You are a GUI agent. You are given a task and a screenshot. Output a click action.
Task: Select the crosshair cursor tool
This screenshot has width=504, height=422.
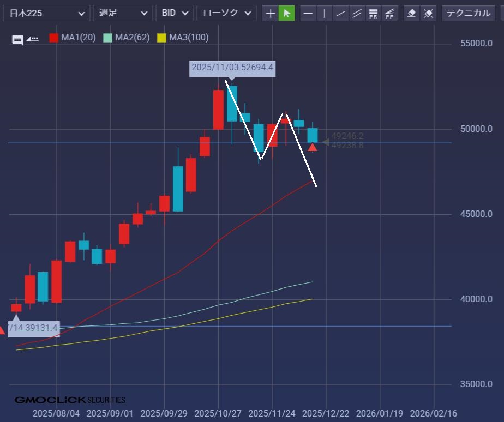tap(270, 13)
